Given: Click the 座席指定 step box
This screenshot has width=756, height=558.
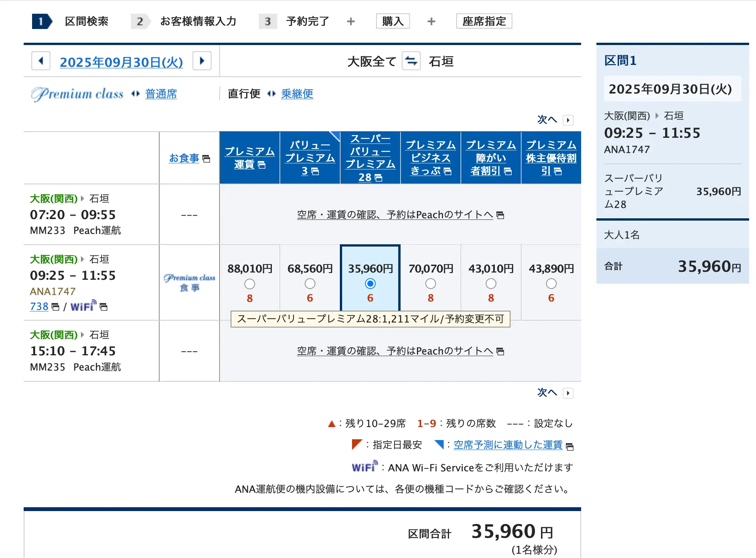Looking at the screenshot, I should [x=484, y=21].
